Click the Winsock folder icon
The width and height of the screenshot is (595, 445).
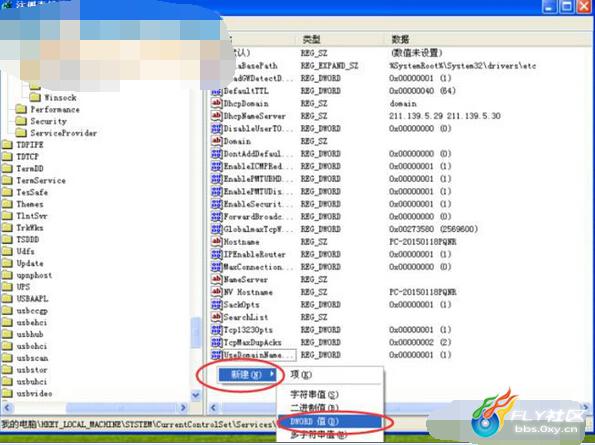35,97
